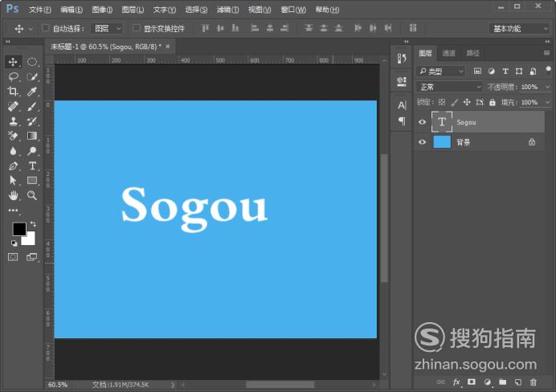Add a layer style with fx button
This screenshot has width=556, height=392.
click(456, 382)
